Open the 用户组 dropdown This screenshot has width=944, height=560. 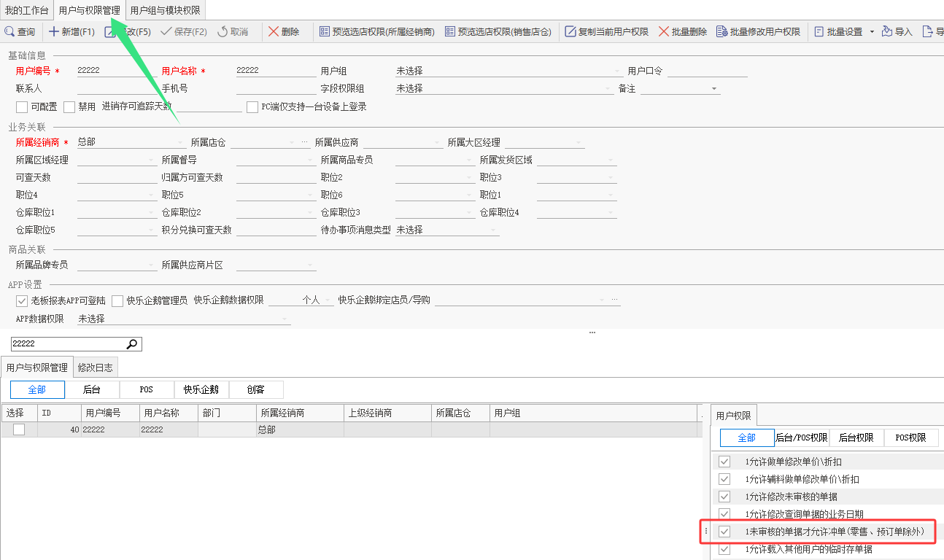pos(508,71)
